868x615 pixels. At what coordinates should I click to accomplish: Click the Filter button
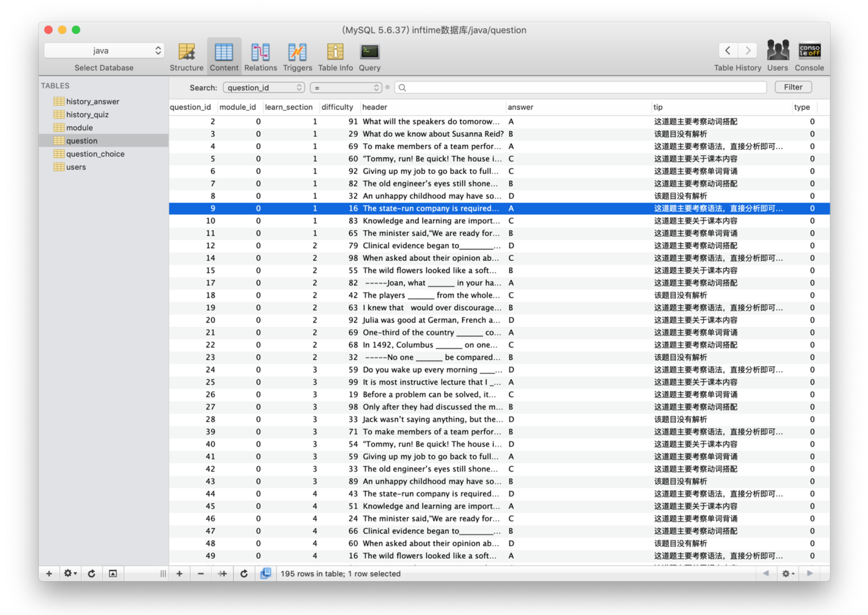click(793, 87)
